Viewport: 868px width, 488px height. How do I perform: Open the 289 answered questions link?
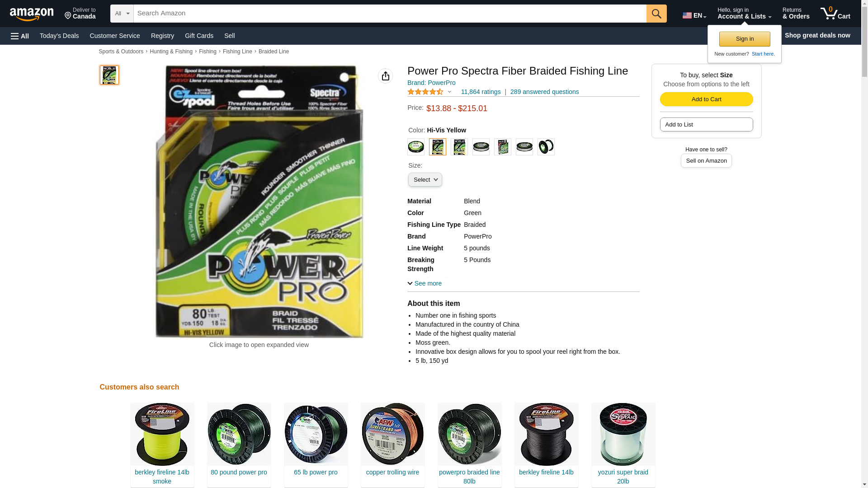click(x=544, y=92)
